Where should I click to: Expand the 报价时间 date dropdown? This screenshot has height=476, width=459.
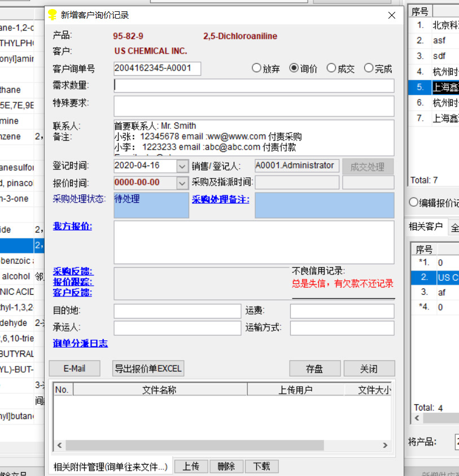182,183
